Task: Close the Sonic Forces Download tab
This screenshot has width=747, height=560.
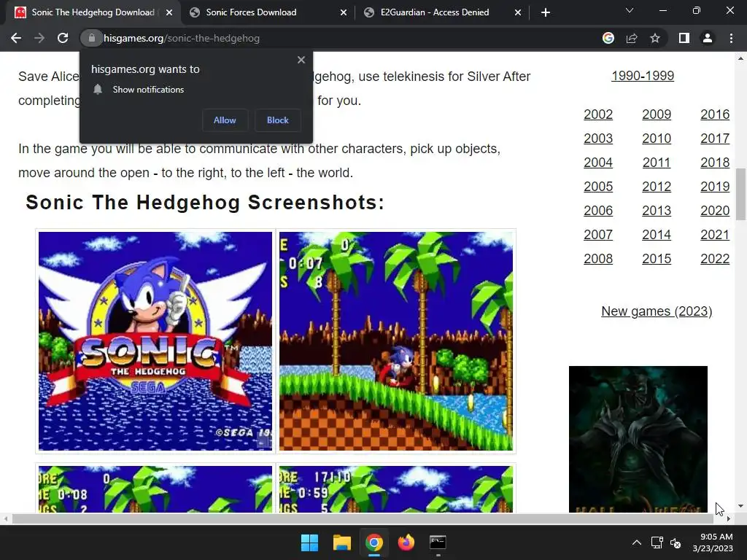Action: pos(344,12)
